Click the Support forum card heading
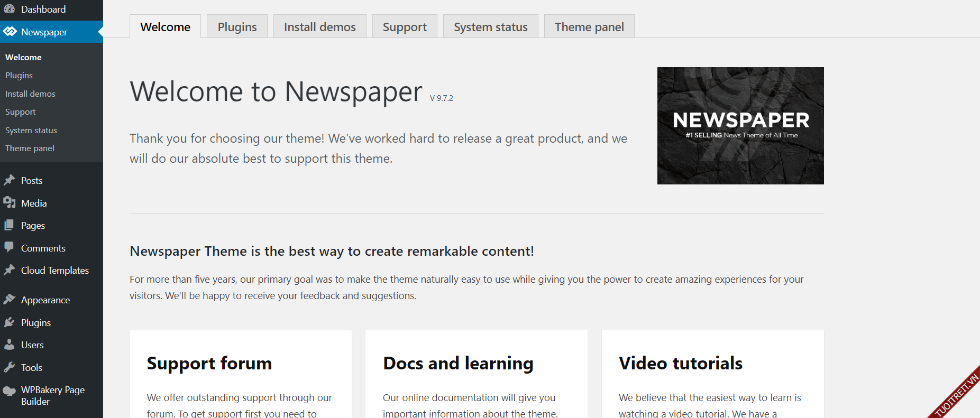Viewport: 980px width, 418px height. [209, 363]
